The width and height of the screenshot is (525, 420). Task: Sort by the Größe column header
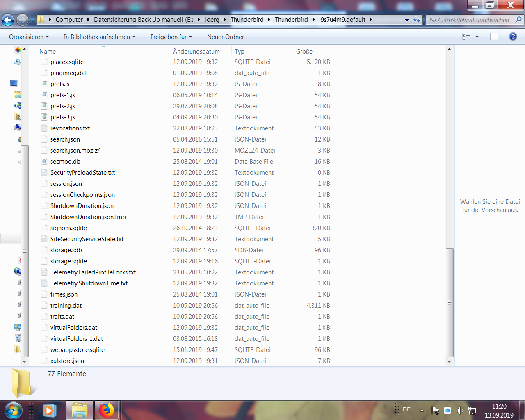point(313,51)
